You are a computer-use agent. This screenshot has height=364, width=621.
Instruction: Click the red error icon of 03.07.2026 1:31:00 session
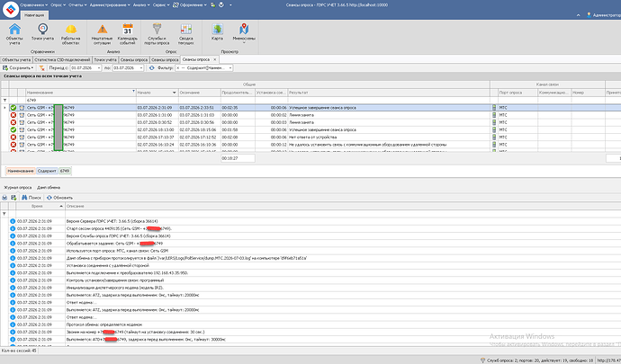13,115
